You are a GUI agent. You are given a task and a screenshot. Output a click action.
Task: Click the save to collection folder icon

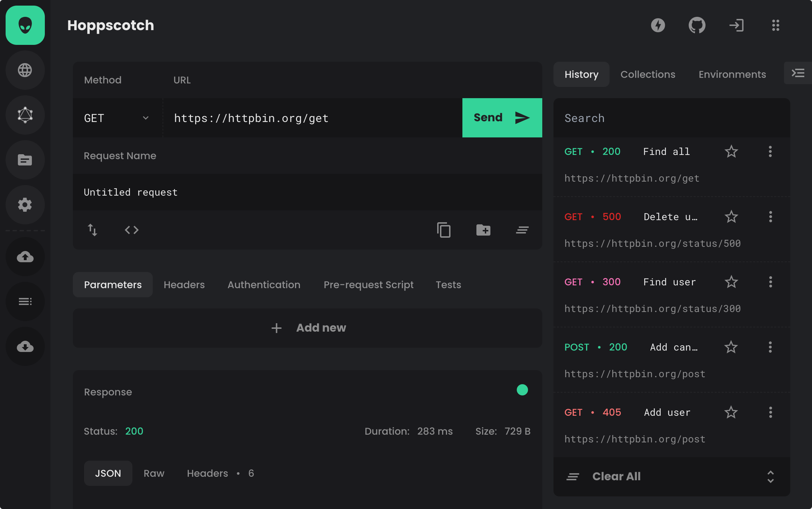[x=483, y=230]
